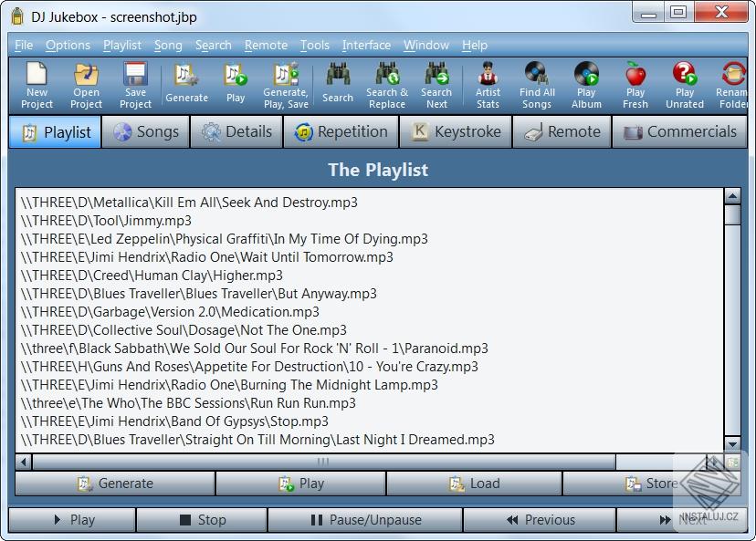Click Find All Songs

[537, 85]
